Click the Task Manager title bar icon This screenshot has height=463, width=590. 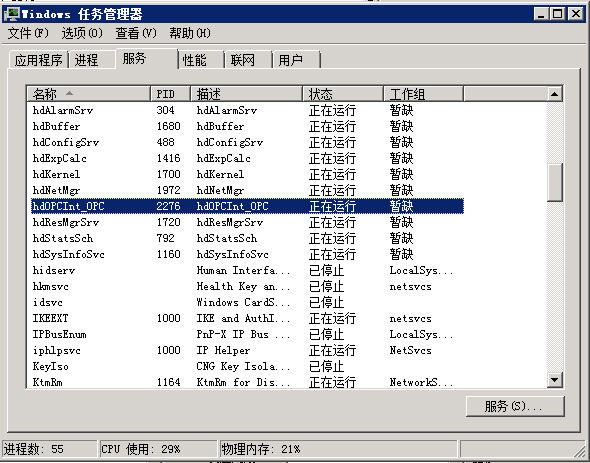12,14
